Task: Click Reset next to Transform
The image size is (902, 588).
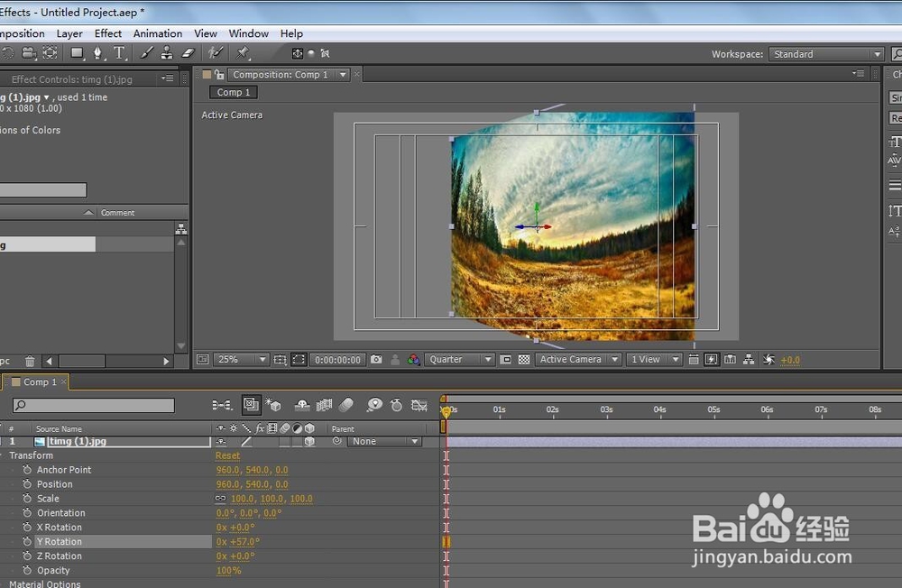Action: click(x=228, y=455)
